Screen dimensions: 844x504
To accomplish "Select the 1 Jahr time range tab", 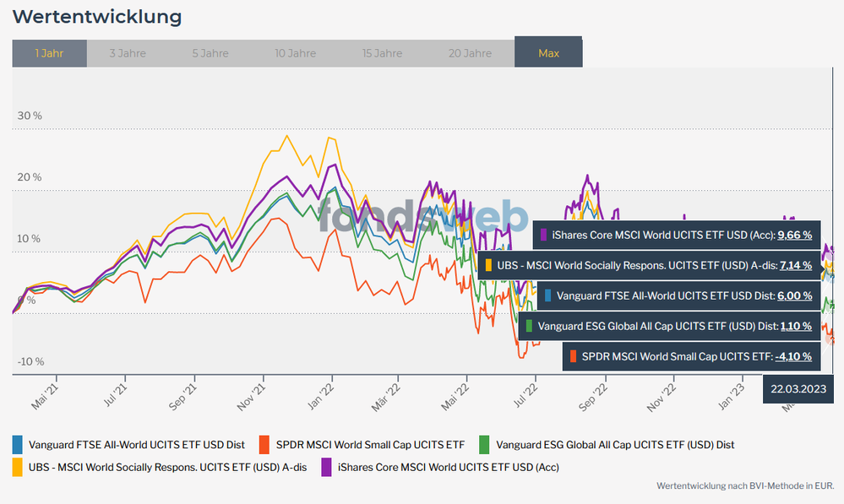I will pos(49,53).
